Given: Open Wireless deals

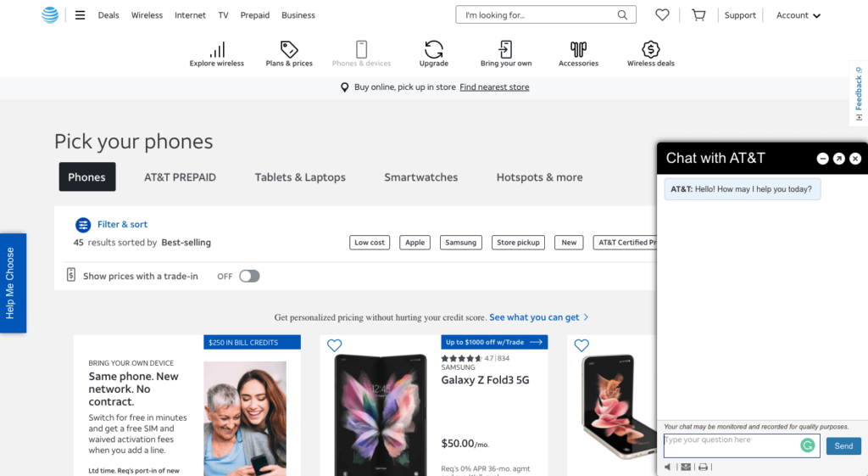Looking at the screenshot, I should (x=650, y=53).
